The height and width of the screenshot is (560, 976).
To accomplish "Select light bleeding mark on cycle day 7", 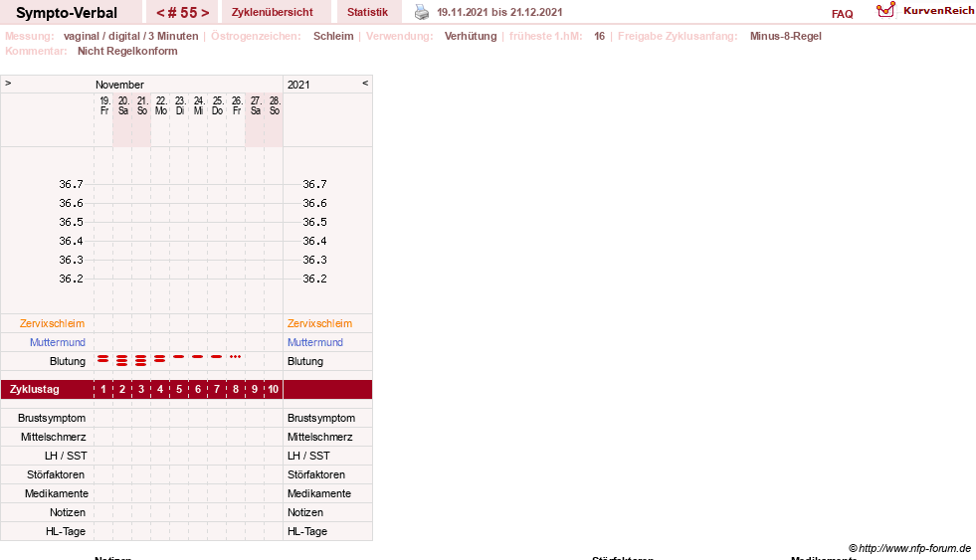I will tap(217, 356).
